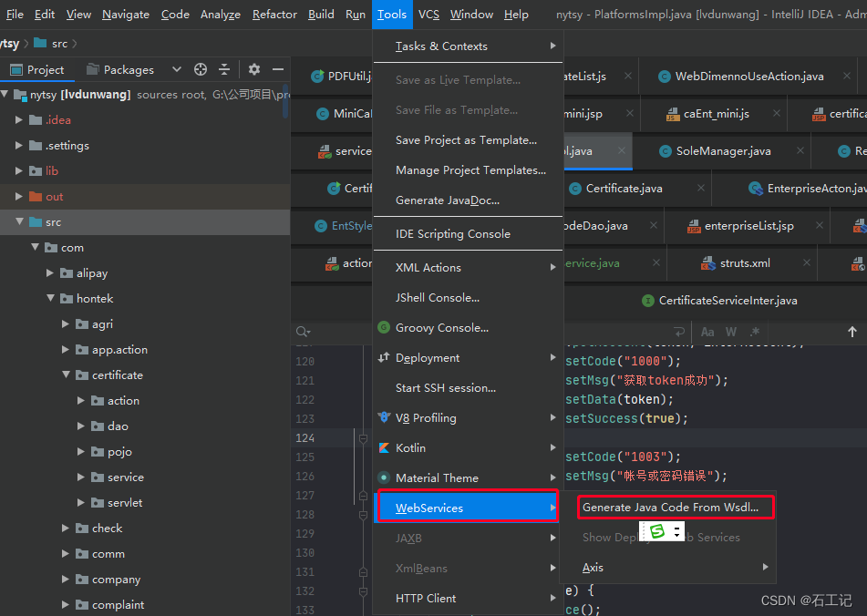This screenshot has width=867, height=616.
Task: Open XML Actions submenu
Action: tap(469, 267)
